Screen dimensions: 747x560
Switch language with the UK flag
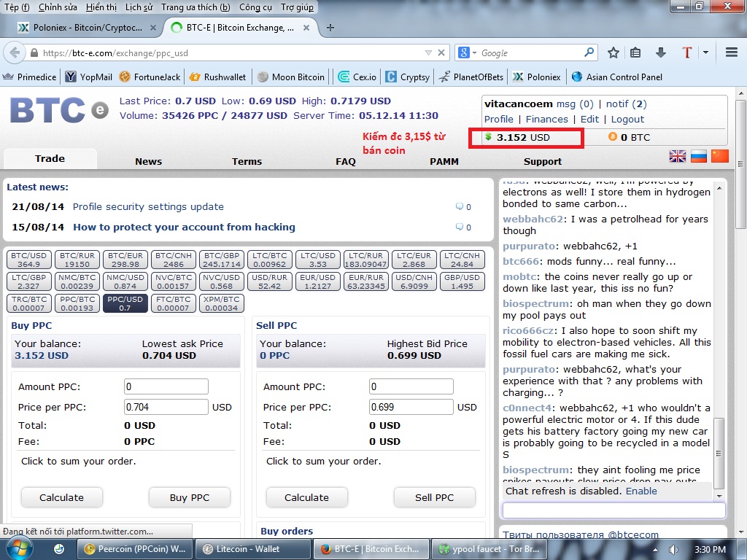tap(678, 156)
